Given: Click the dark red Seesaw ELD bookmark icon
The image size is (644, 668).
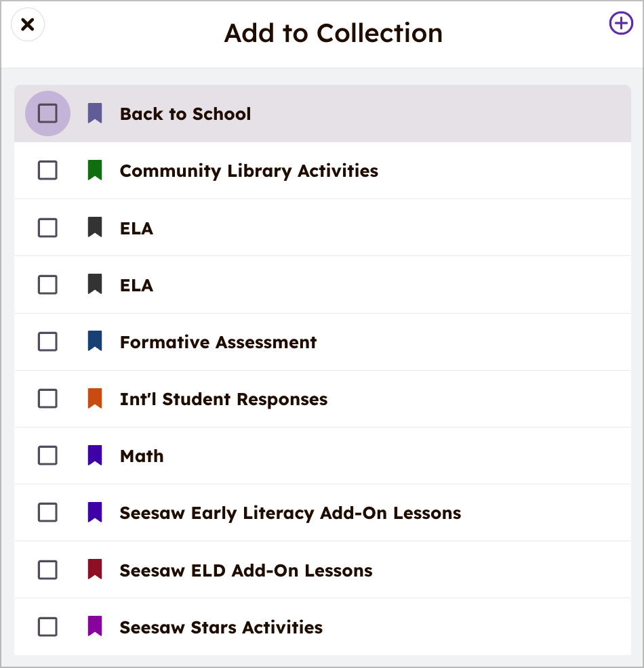Looking at the screenshot, I should click(x=95, y=569).
